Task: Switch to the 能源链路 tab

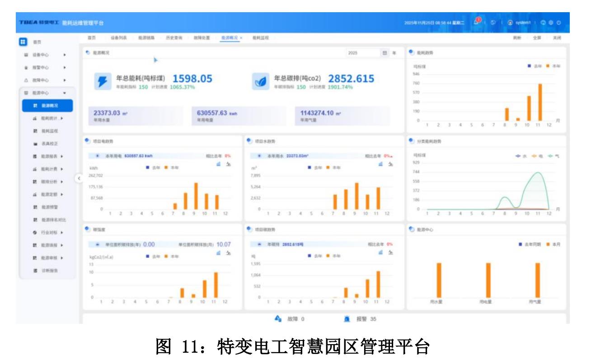Action: pos(147,38)
